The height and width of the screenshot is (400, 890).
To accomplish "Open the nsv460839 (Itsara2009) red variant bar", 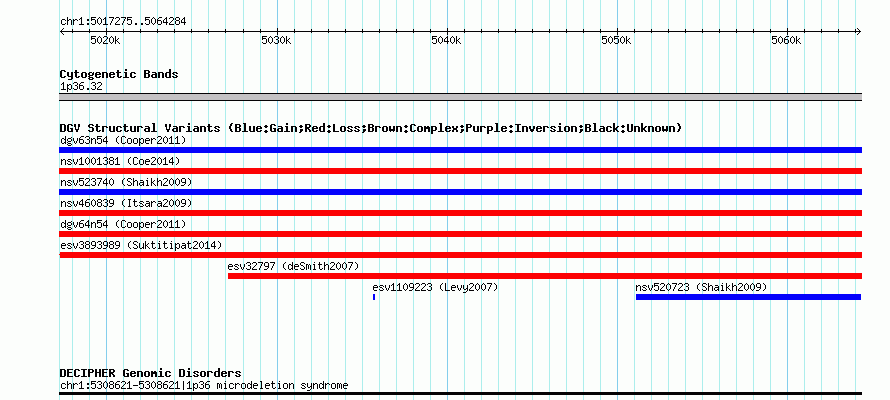I will tap(460, 213).
